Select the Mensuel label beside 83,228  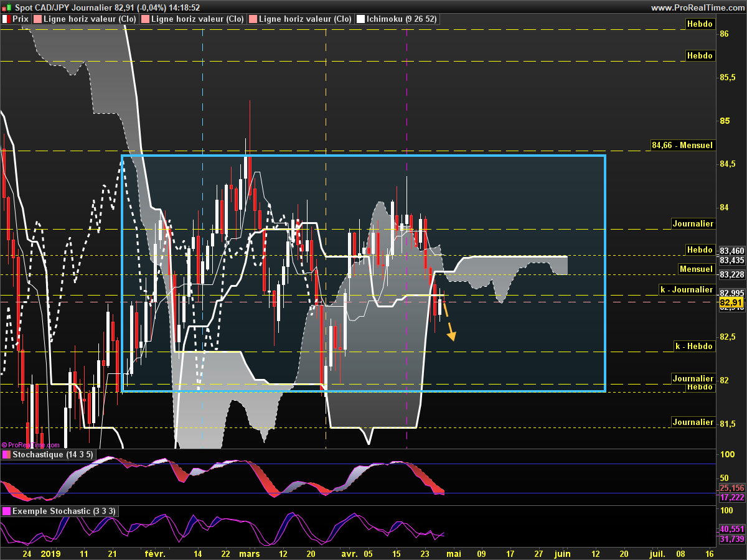tap(697, 269)
